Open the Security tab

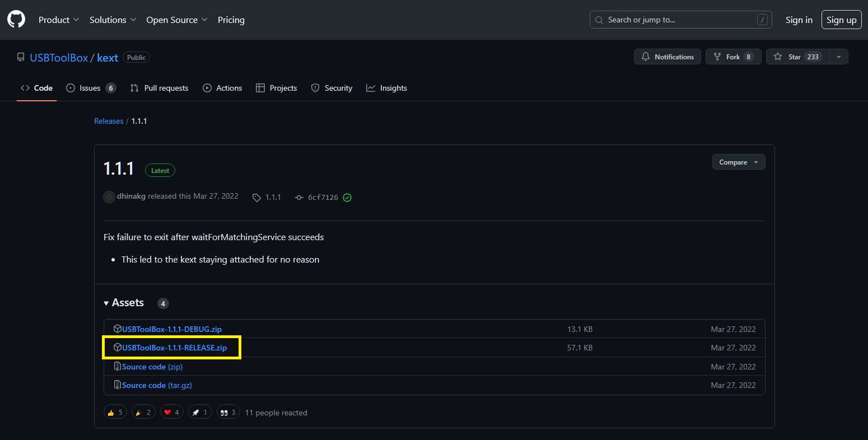(332, 88)
